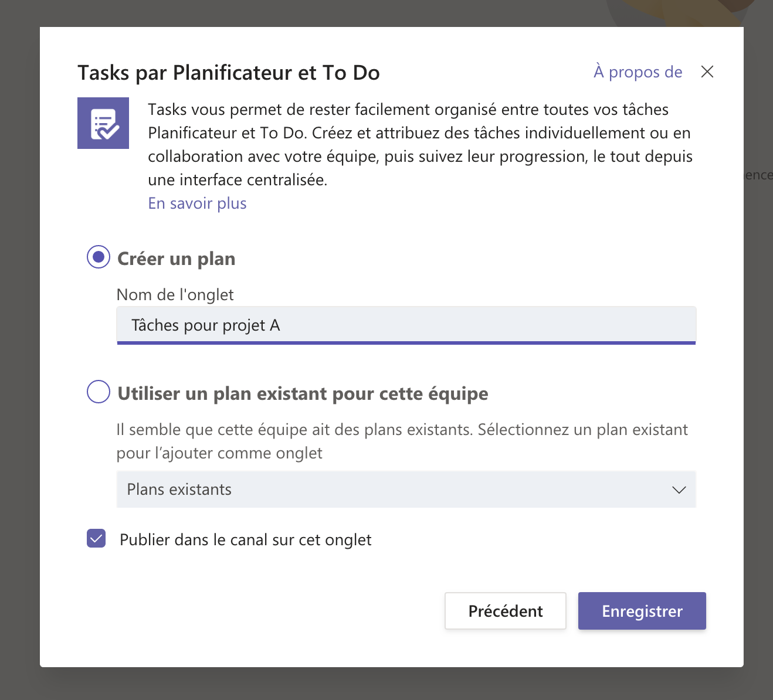Close the Tasks dialog with the X
The image size is (773, 700).
707,72
